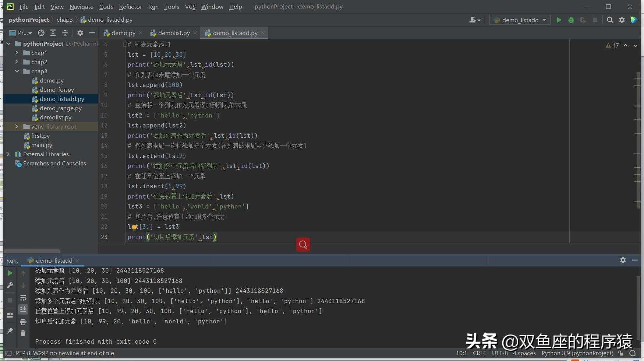Change 4 spaces indentation setting
This screenshot has width=644, height=361.
pyautogui.click(x=524, y=353)
